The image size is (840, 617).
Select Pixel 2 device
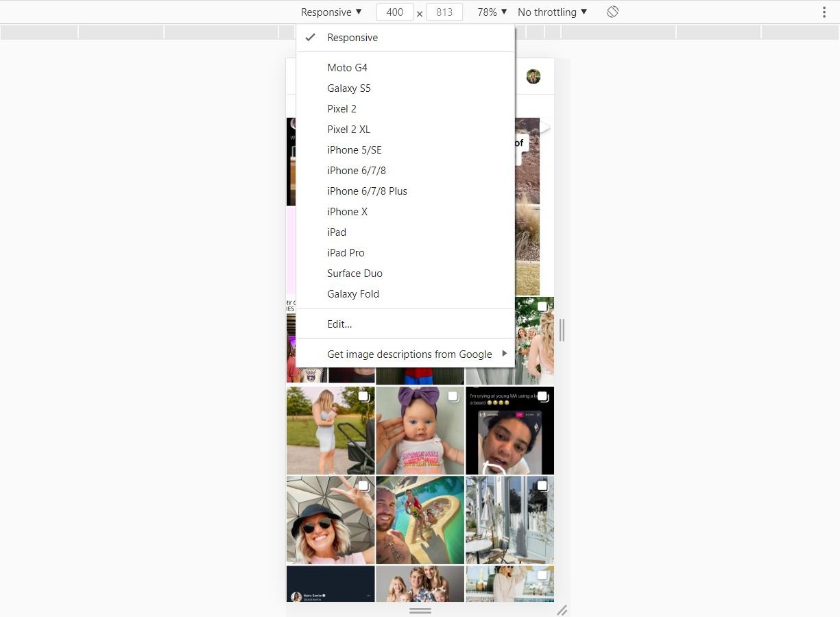coord(406,108)
